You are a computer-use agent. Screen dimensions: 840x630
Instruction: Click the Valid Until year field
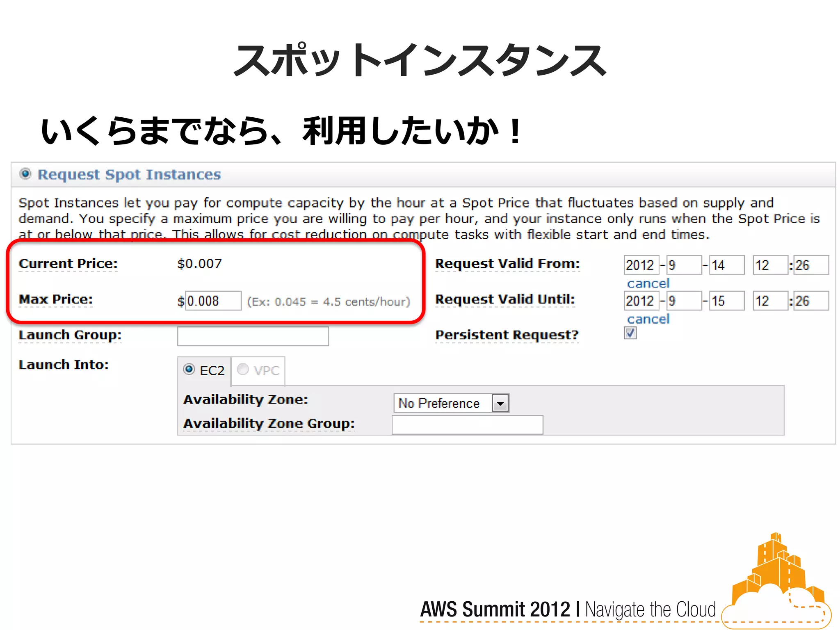tap(641, 301)
